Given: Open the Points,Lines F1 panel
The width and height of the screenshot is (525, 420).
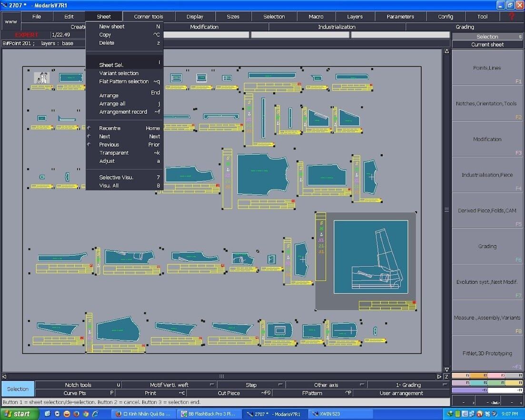Looking at the screenshot, I should pos(487,68).
